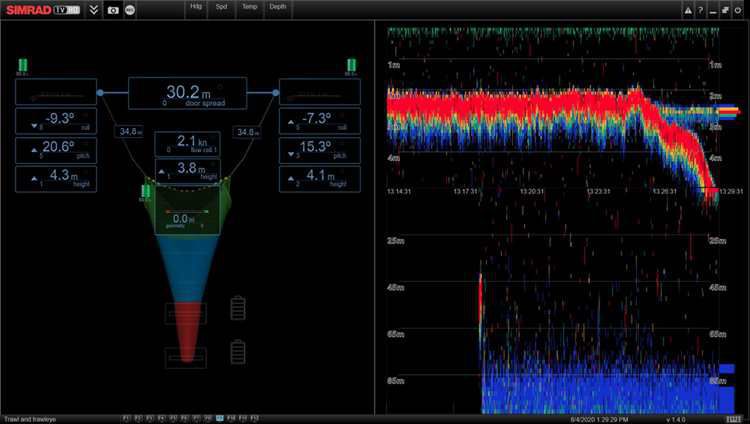This screenshot has height=424, width=750.
Task: Click the starboard door trend graph box
Action: pyautogui.click(x=320, y=92)
